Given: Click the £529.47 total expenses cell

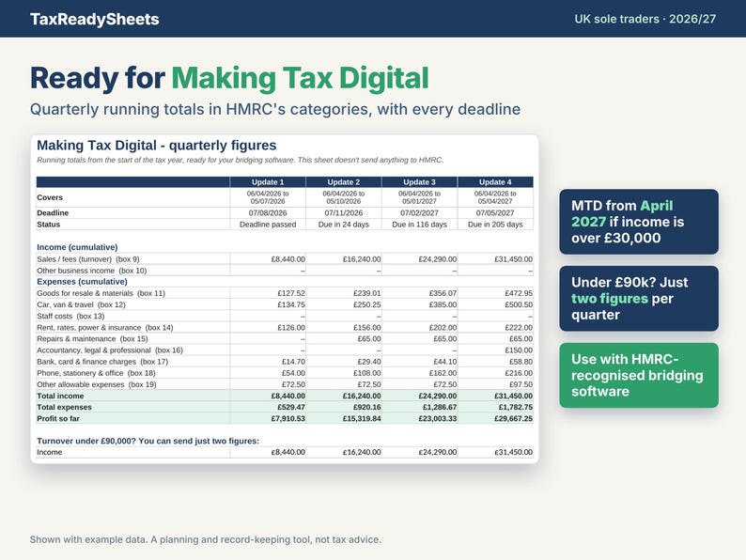Looking at the screenshot, I should point(268,407).
